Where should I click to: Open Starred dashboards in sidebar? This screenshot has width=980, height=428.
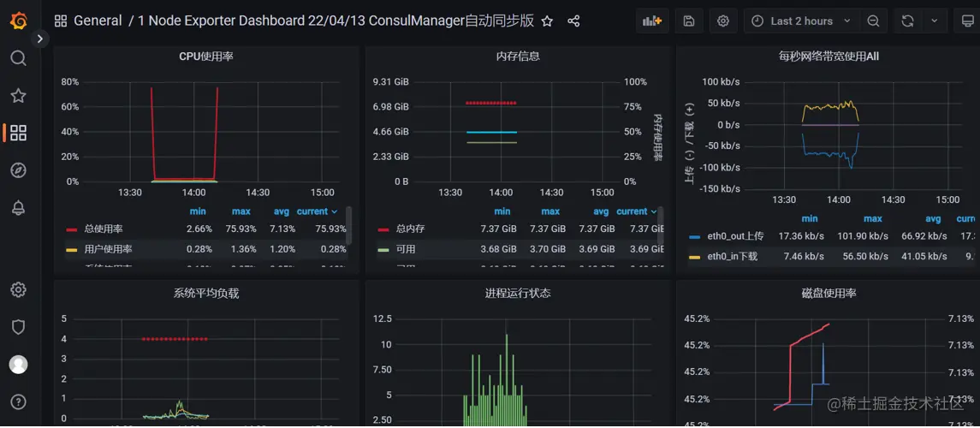(x=18, y=96)
